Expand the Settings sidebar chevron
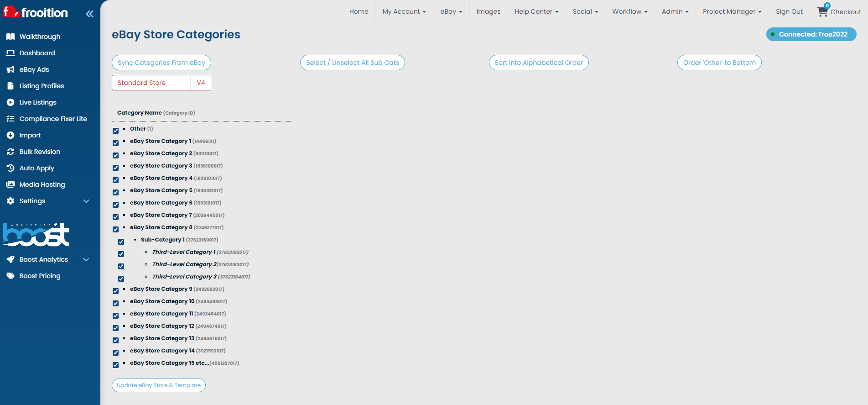 point(86,201)
